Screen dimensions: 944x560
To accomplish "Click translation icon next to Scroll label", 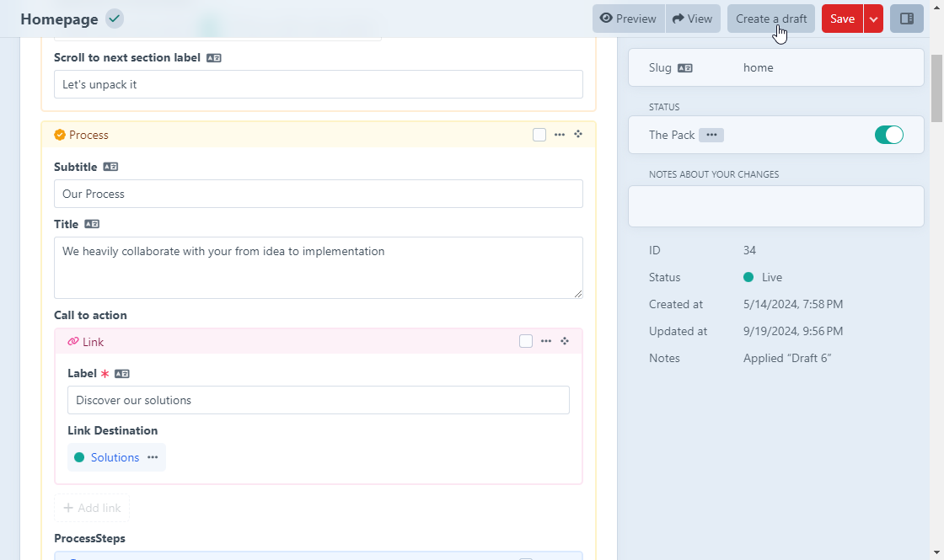I will [214, 58].
